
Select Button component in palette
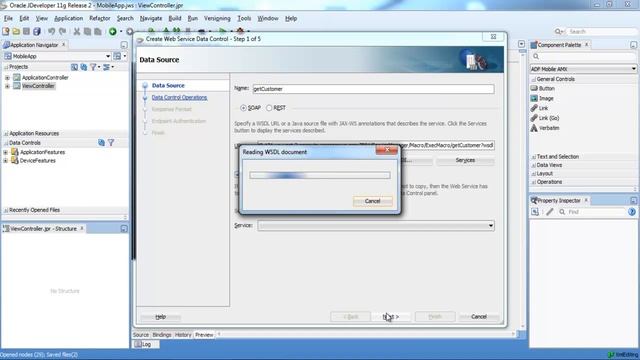pyautogui.click(x=542, y=89)
